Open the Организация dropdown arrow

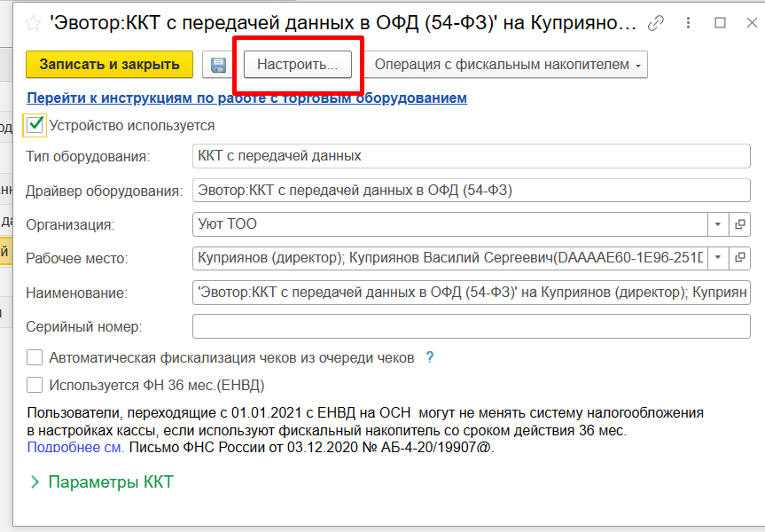pyautogui.click(x=717, y=224)
